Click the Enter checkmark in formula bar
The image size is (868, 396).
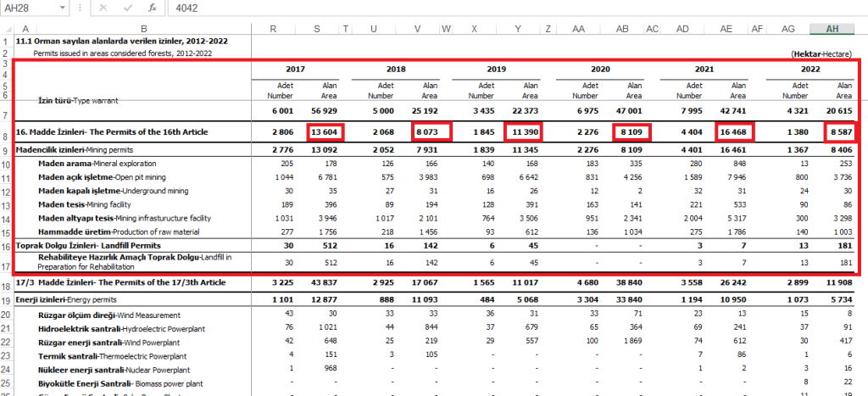pyautogui.click(x=126, y=8)
